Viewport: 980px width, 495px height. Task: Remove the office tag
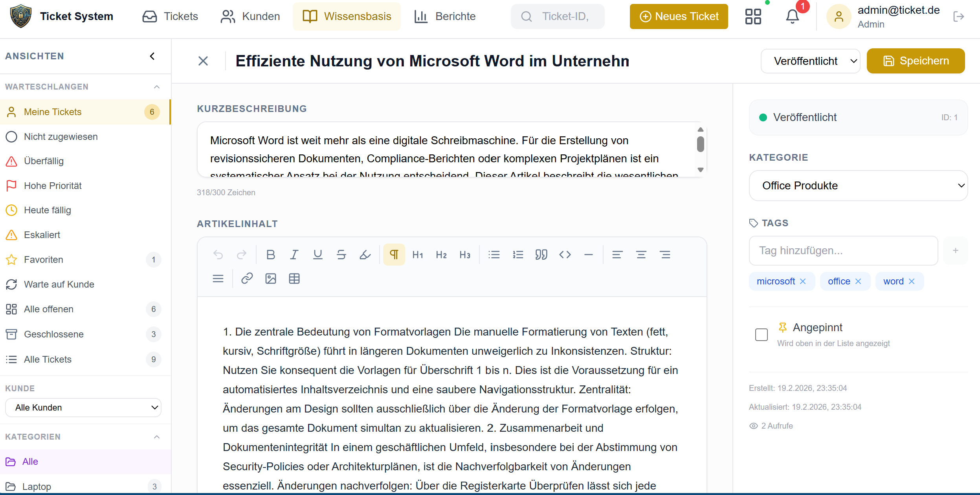point(858,281)
